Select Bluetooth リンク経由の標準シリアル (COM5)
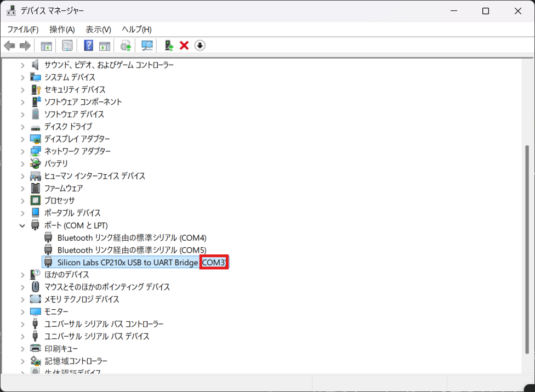Viewport: 535px width, 392px height. [132, 250]
